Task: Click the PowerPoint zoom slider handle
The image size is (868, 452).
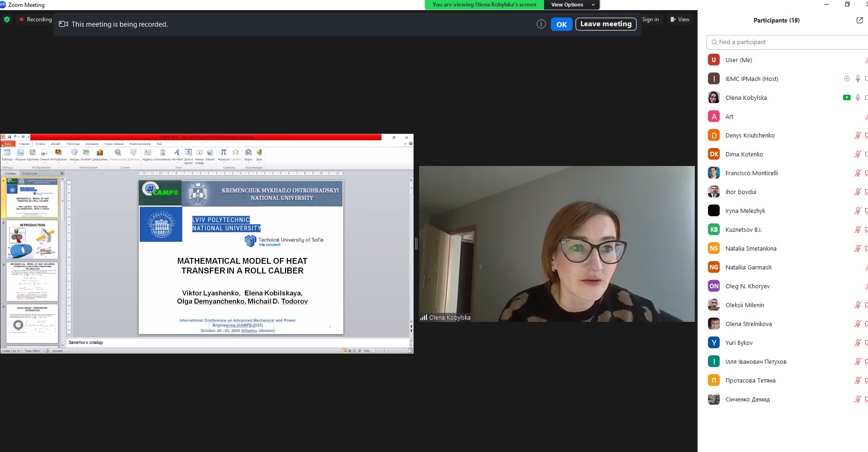Action: (x=386, y=351)
